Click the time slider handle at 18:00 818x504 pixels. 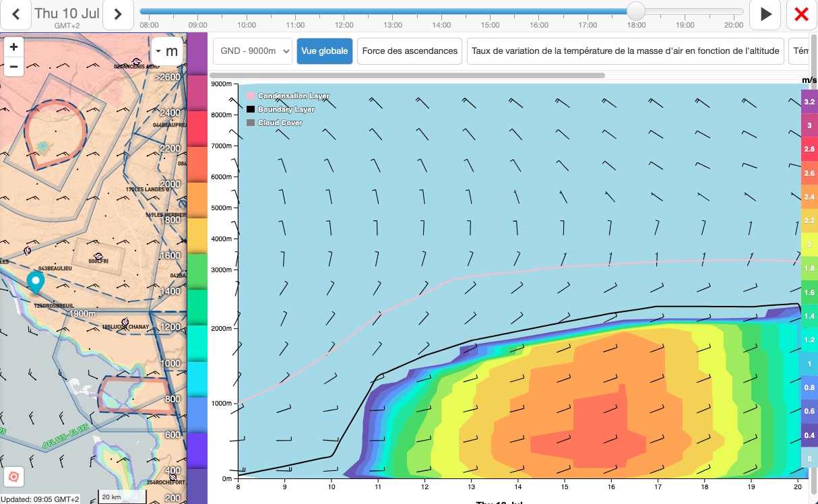click(x=635, y=11)
